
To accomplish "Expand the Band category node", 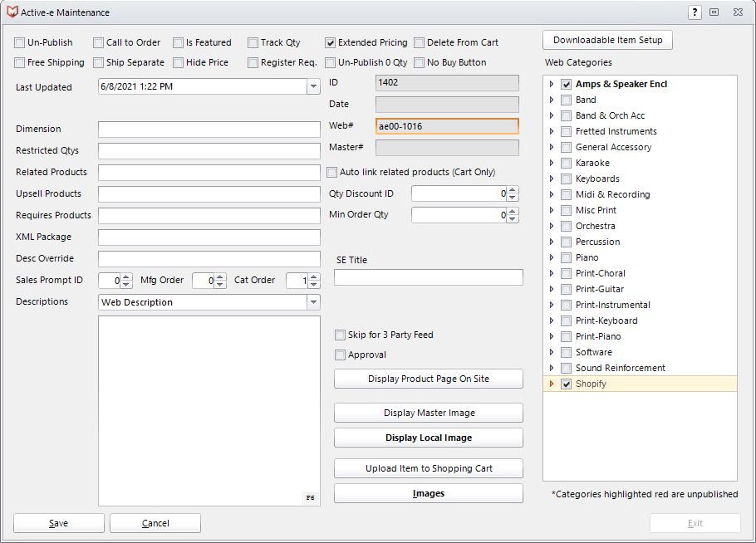I will click(x=552, y=100).
